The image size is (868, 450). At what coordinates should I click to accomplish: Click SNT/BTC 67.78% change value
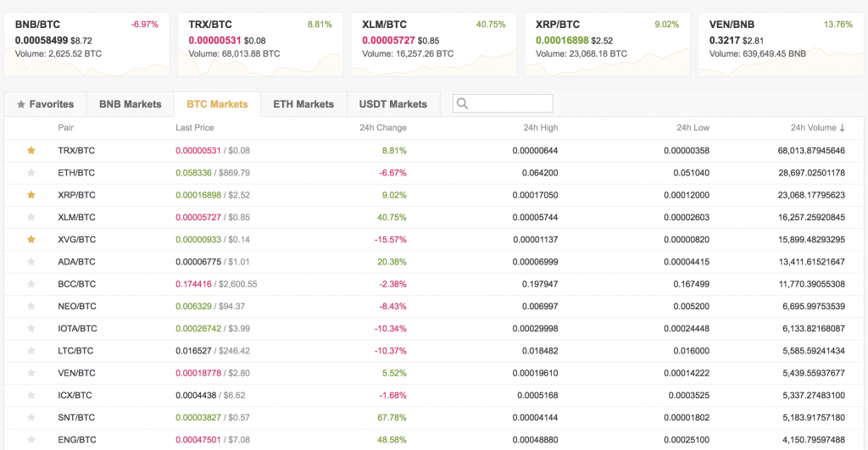click(x=392, y=417)
